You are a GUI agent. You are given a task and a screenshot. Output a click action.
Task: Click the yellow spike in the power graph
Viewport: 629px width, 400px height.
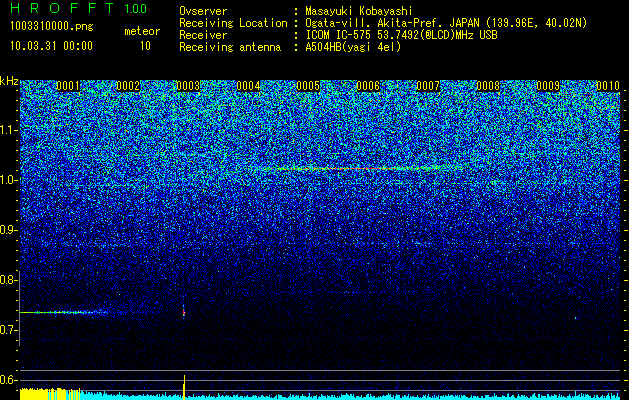click(x=184, y=387)
